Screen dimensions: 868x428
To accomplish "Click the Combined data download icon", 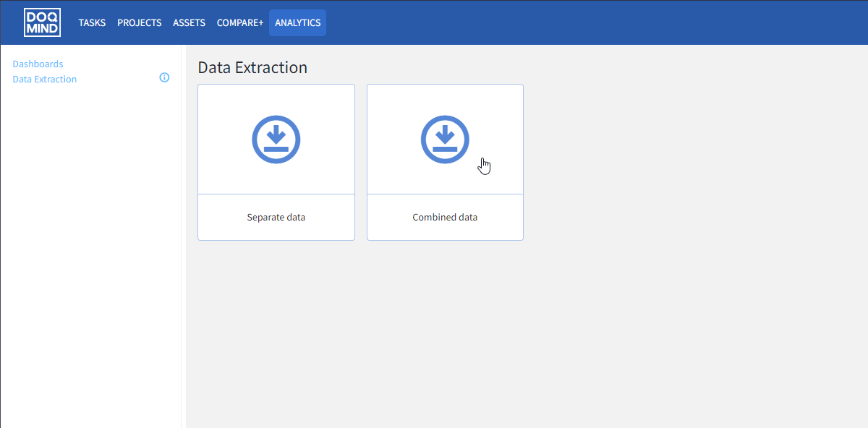I will [445, 139].
